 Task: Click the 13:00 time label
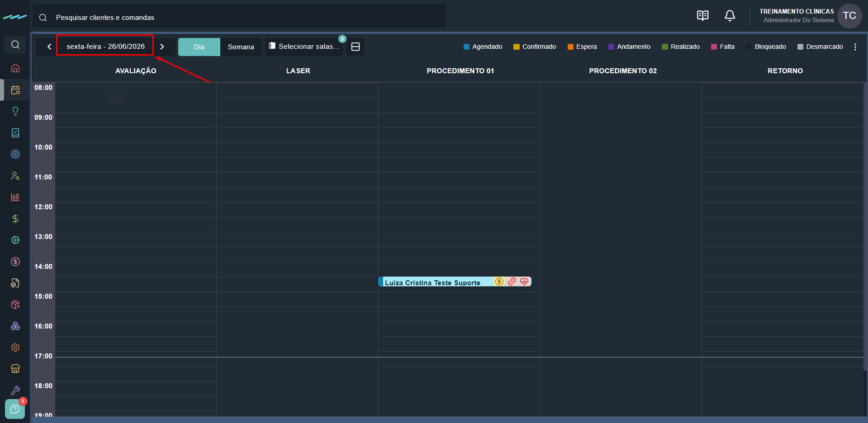(x=43, y=237)
